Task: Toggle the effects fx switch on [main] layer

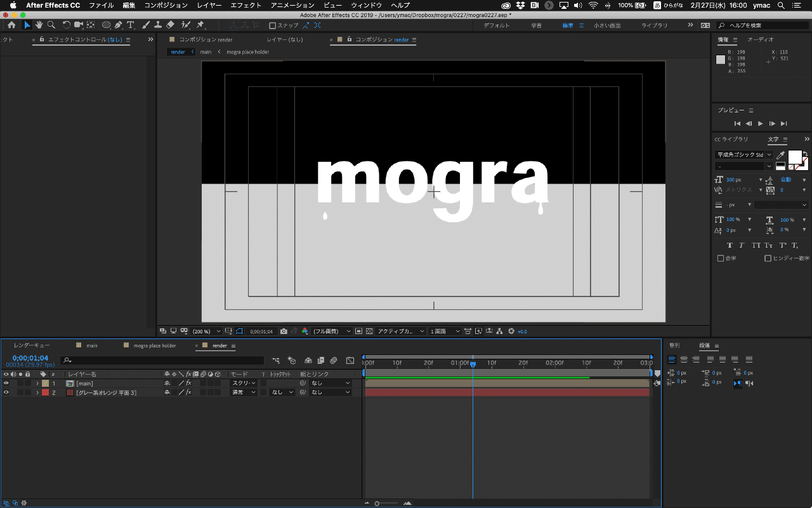Action: click(188, 384)
